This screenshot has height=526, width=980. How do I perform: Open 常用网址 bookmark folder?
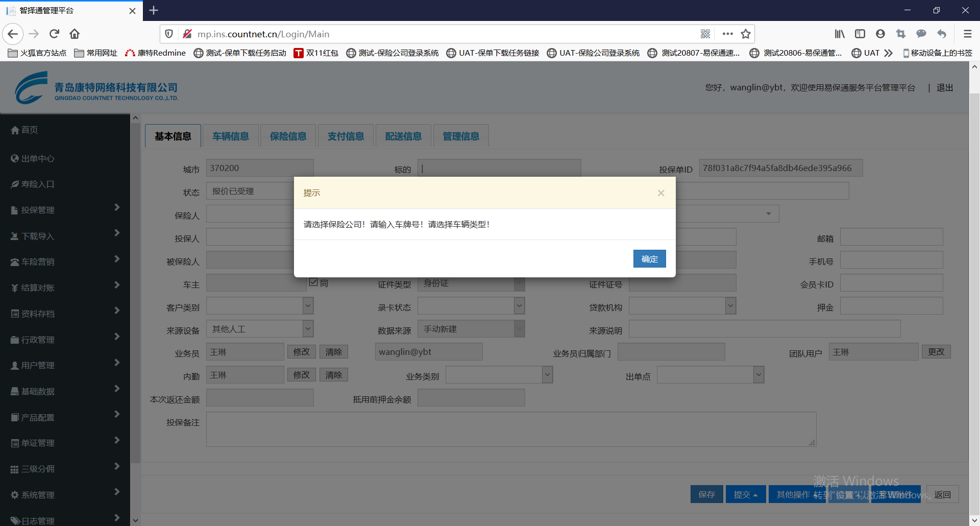coord(96,53)
